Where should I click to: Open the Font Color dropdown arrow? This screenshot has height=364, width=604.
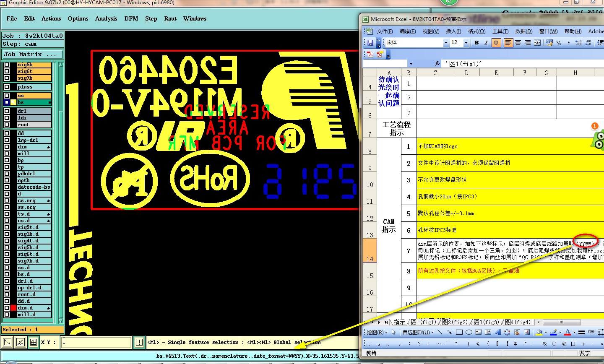(x=574, y=332)
